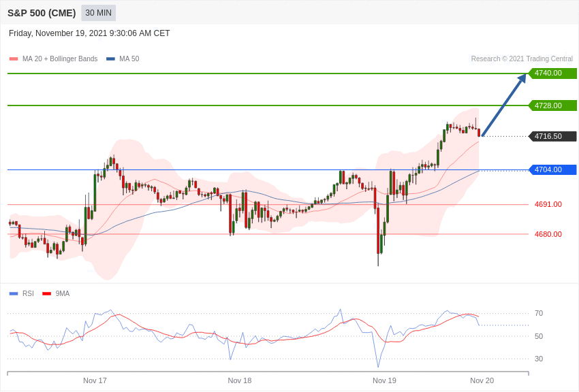579x392 pixels.
Task: Select the black 4716.50 current price tag
Action: [x=552, y=136]
